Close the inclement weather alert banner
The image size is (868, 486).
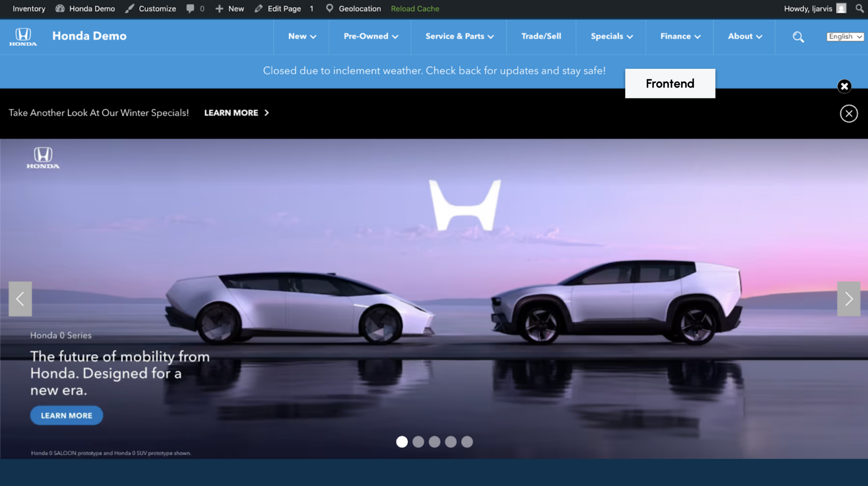[x=844, y=86]
